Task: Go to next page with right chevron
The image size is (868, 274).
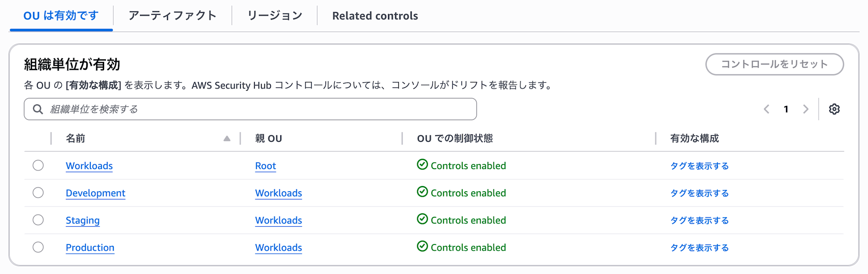Action: (806, 109)
